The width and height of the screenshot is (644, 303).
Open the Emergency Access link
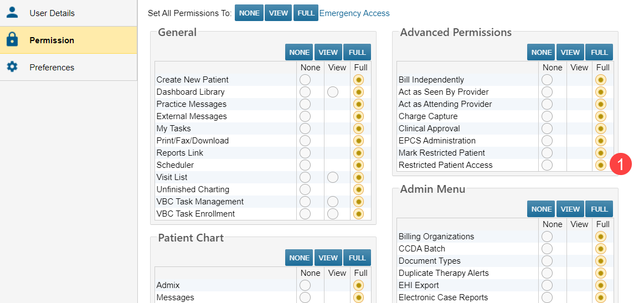point(354,13)
